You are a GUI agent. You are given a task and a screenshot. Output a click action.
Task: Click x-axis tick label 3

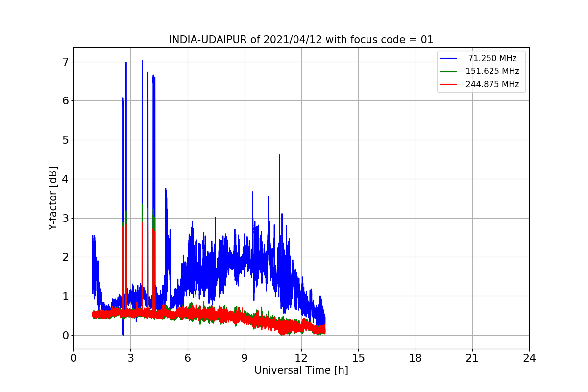tap(131, 358)
